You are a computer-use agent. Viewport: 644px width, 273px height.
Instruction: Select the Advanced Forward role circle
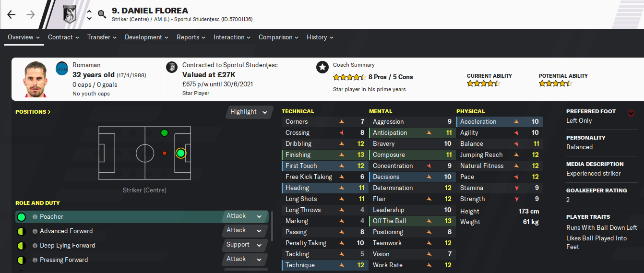[x=21, y=231]
